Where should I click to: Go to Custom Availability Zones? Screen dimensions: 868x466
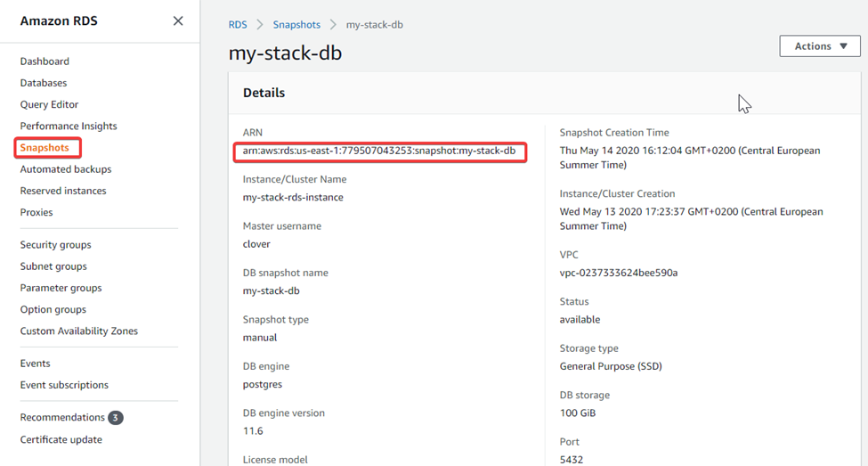[79, 331]
